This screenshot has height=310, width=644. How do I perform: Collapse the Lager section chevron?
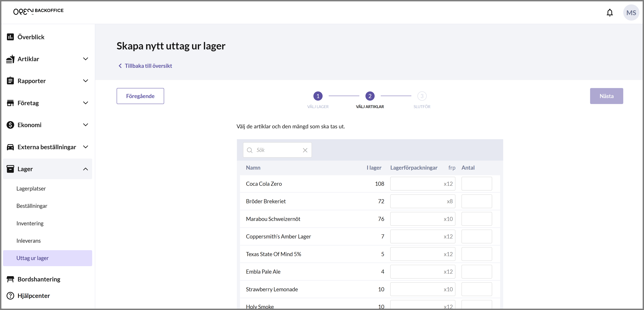tap(86, 169)
